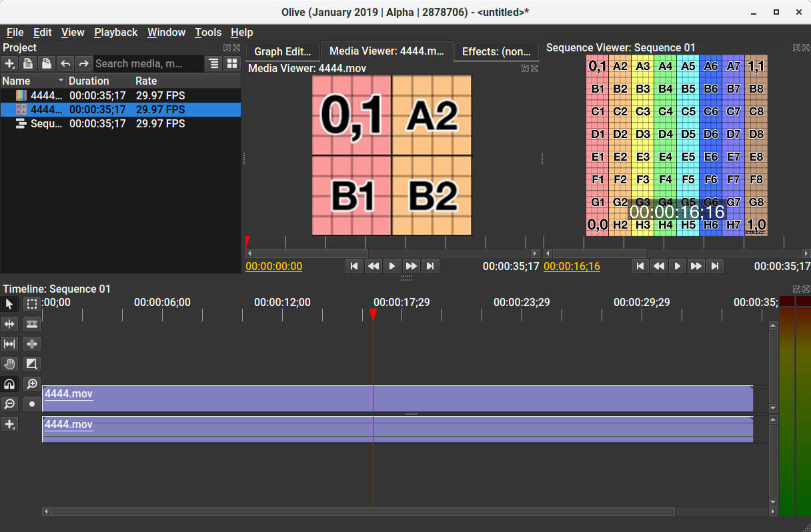Play the Sequence Viewer
Viewport: 811px width, 532px height.
678,266
